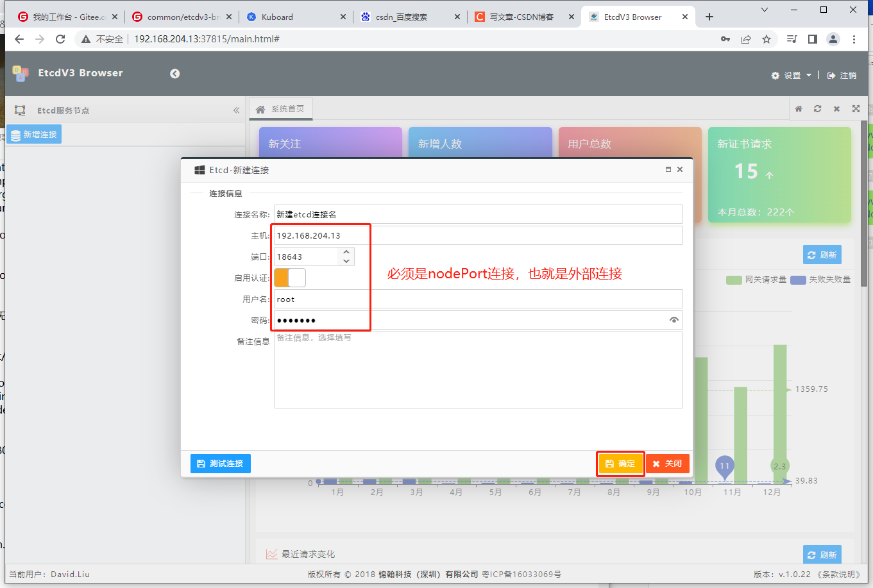Viewport: 873px width, 588px height.
Task: Toggle the browser side panel icon
Action: [x=813, y=39]
